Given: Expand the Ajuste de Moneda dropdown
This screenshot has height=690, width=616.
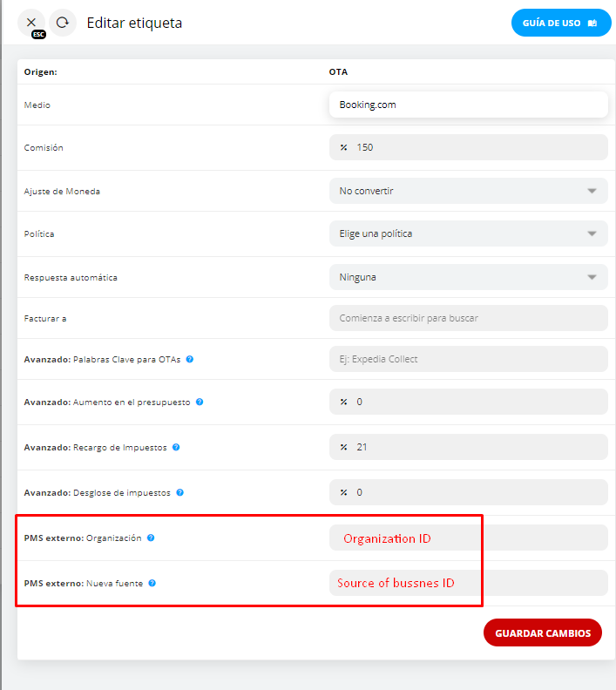Looking at the screenshot, I should [468, 191].
